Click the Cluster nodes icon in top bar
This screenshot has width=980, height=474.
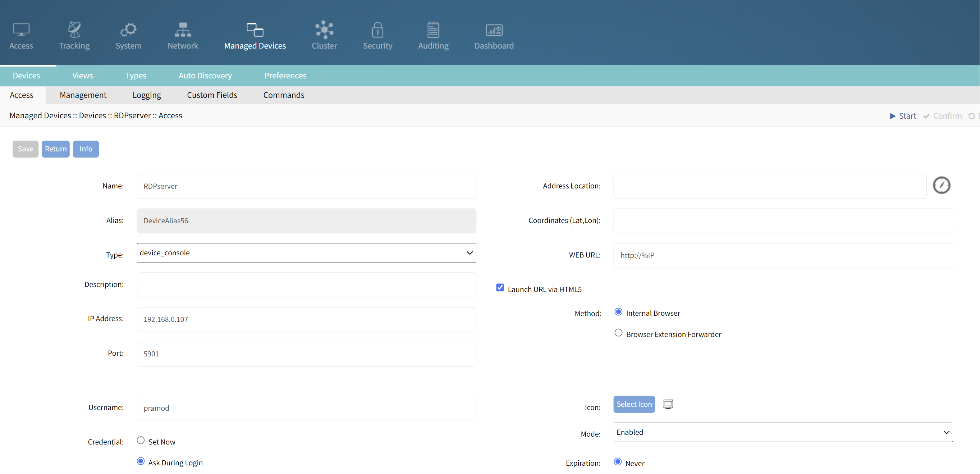coord(324,29)
